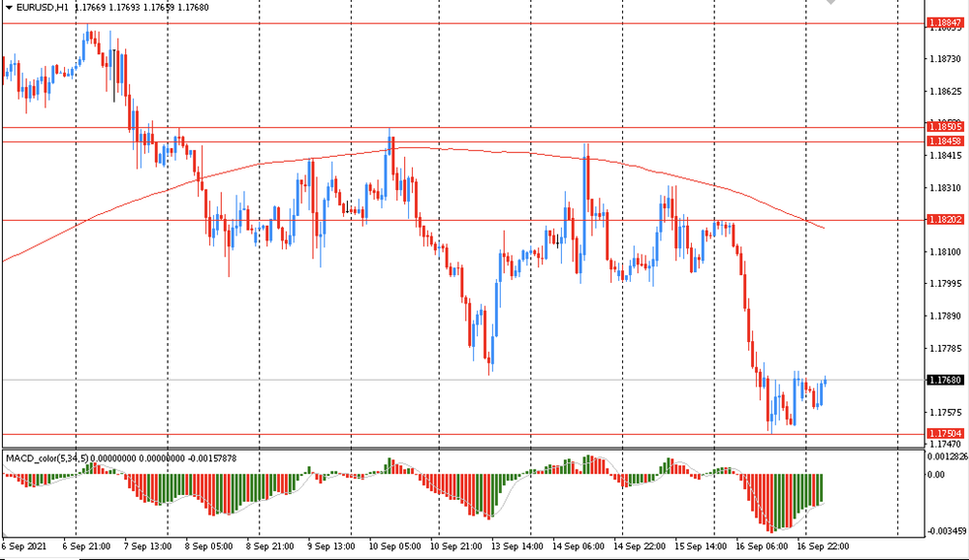Click the 1.17995 price scale value

pos(946,284)
